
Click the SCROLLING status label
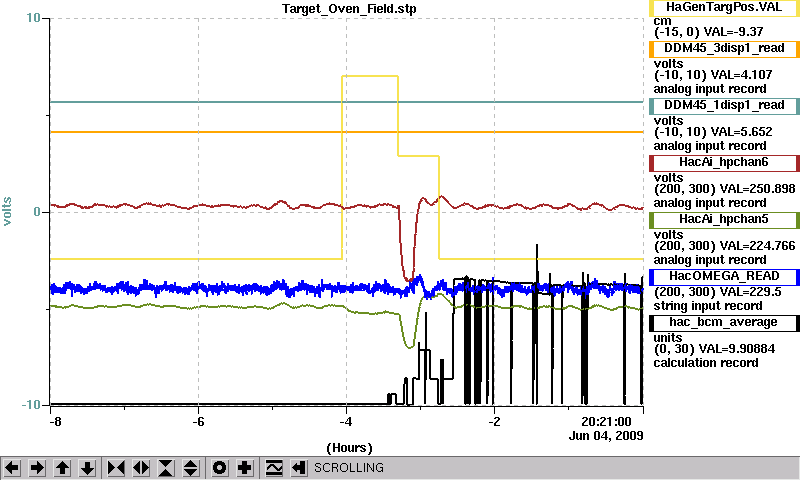(349, 468)
